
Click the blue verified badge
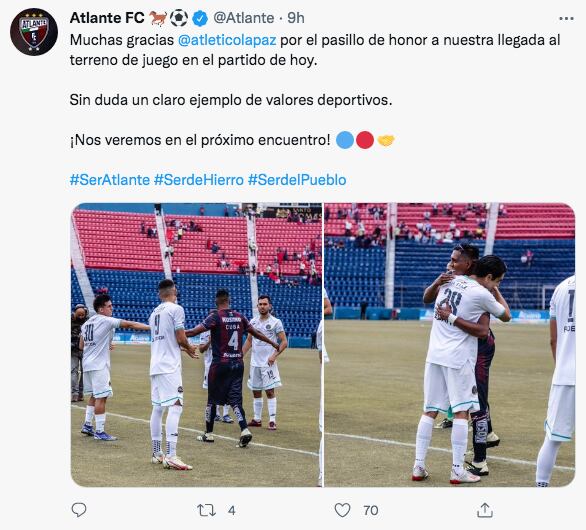point(200,18)
